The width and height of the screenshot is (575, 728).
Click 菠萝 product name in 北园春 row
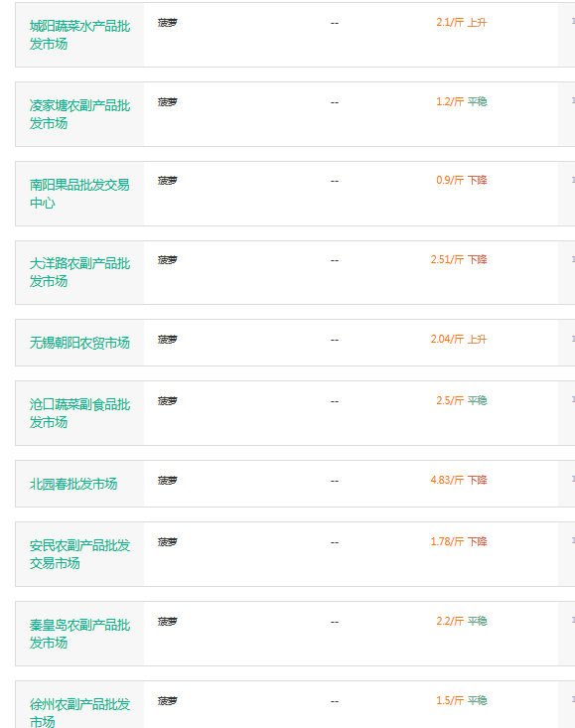point(168,481)
